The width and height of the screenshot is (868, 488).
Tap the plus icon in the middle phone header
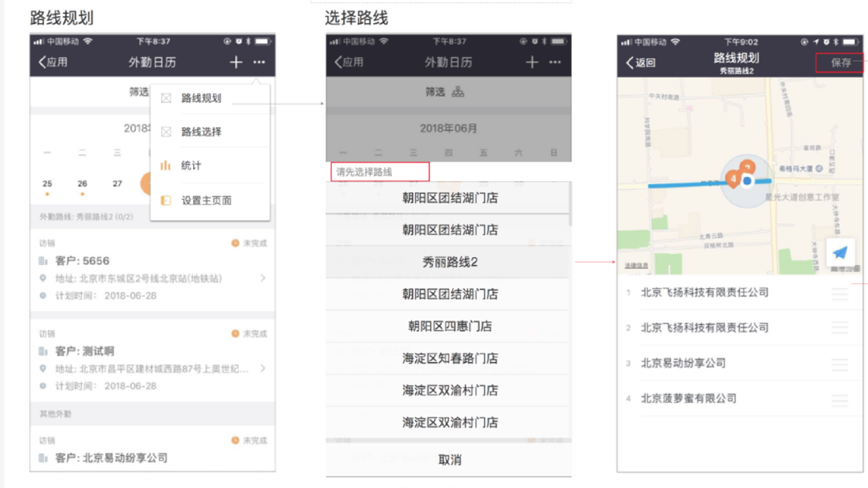coord(532,62)
